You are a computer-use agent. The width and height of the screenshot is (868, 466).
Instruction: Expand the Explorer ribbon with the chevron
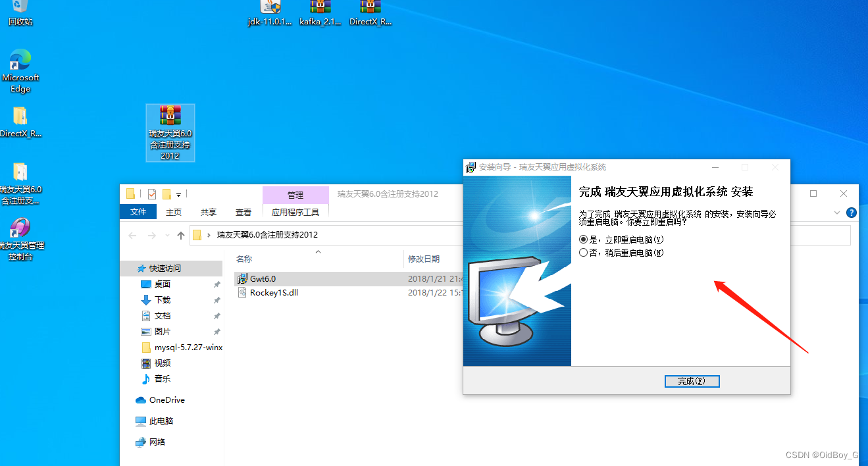point(837,213)
